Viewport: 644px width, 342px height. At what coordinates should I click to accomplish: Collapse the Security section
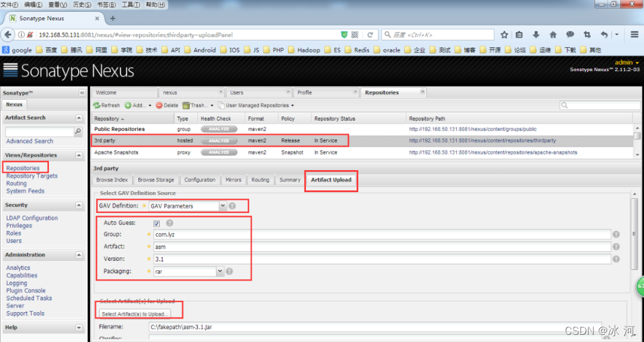(x=79, y=205)
